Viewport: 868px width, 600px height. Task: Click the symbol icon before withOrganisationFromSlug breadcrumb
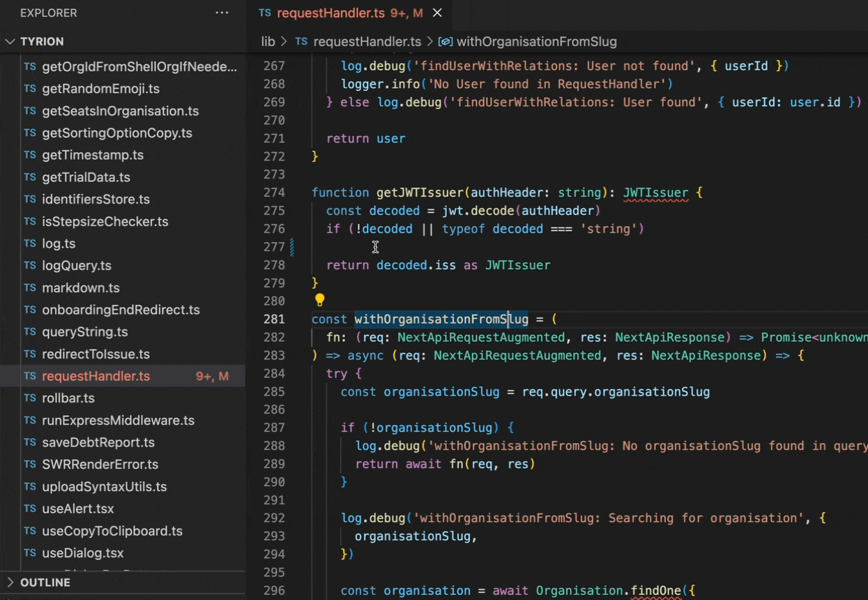point(446,42)
